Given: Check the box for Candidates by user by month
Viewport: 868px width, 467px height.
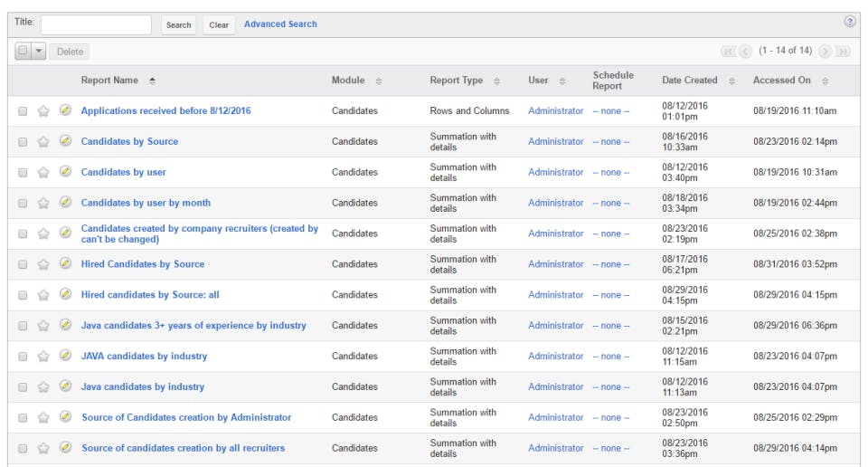Looking at the screenshot, I should pyautogui.click(x=23, y=204).
